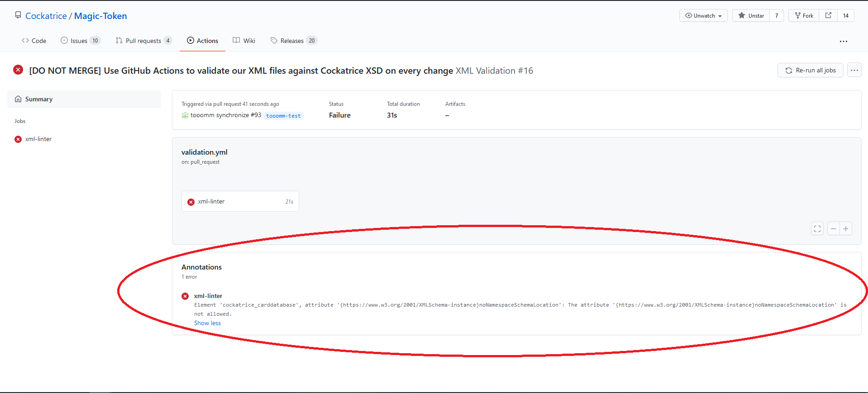This screenshot has width=868, height=393.
Task: Click the Summary home icon
Action: click(x=18, y=99)
